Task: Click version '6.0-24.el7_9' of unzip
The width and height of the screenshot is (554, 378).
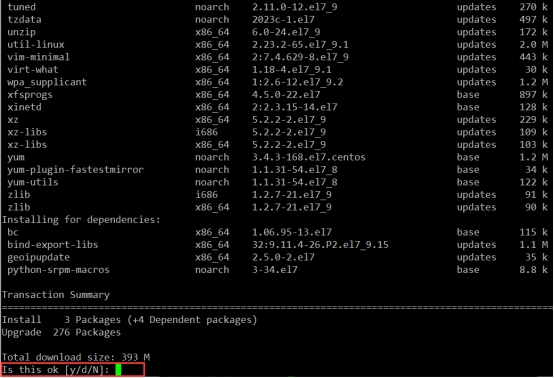Action: pyautogui.click(x=286, y=32)
